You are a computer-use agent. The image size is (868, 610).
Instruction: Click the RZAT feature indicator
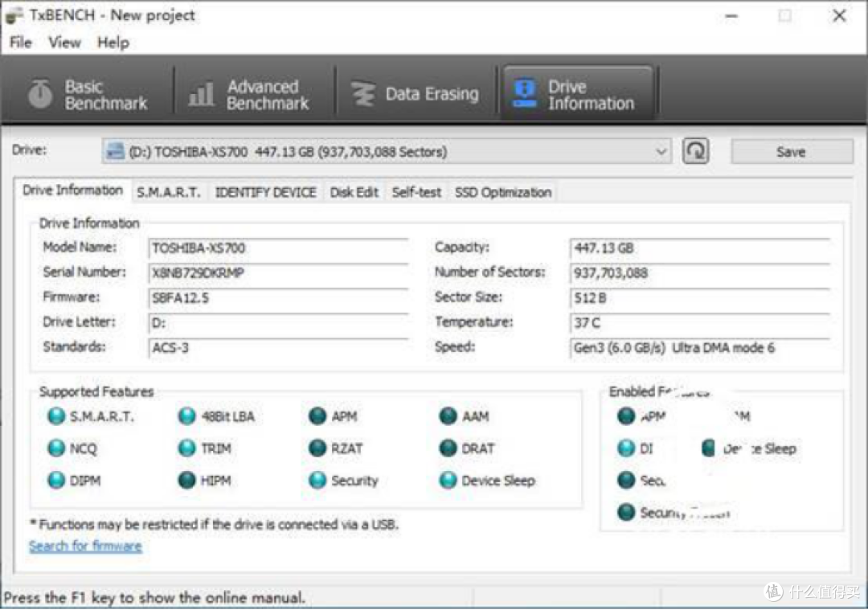317,448
